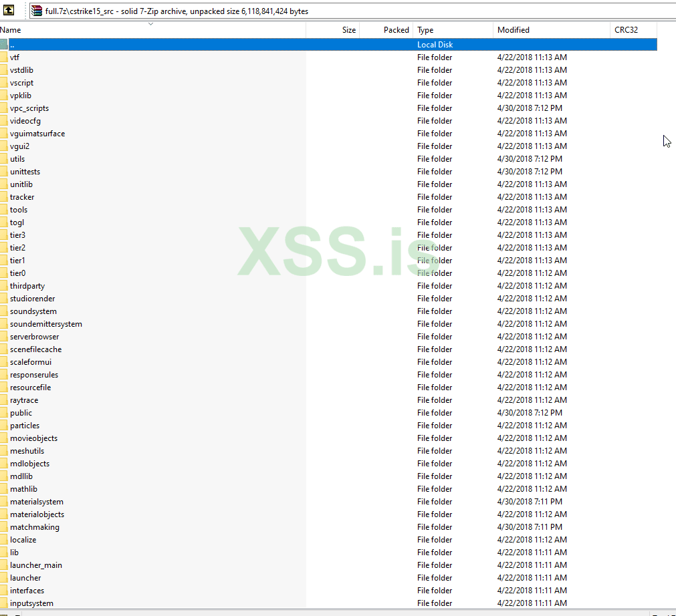This screenshot has height=616, width=676.
Task: Sort by CRC32 column header
Action: [x=634, y=29]
